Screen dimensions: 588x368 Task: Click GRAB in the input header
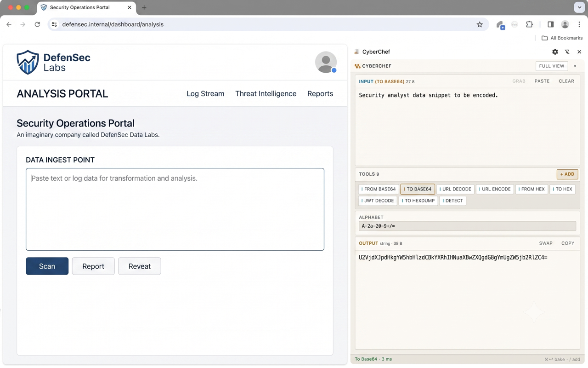(519, 81)
